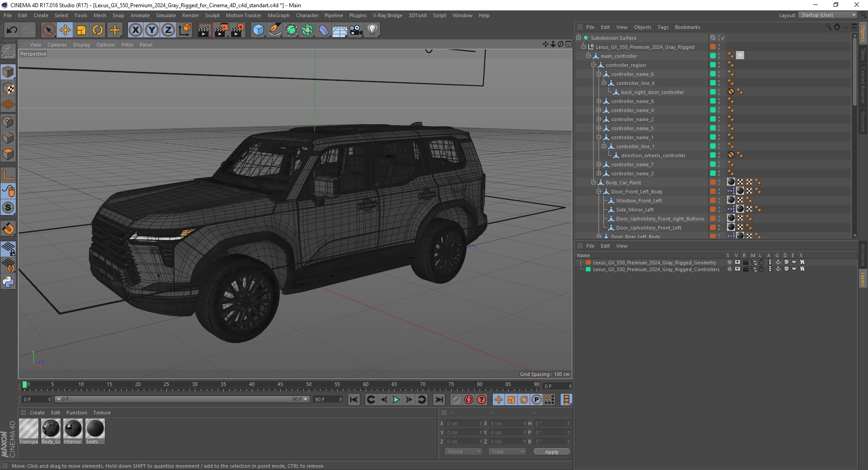This screenshot has width=868, height=470.
Task: Toggle parameter keyframe recording
Action: tap(537, 399)
